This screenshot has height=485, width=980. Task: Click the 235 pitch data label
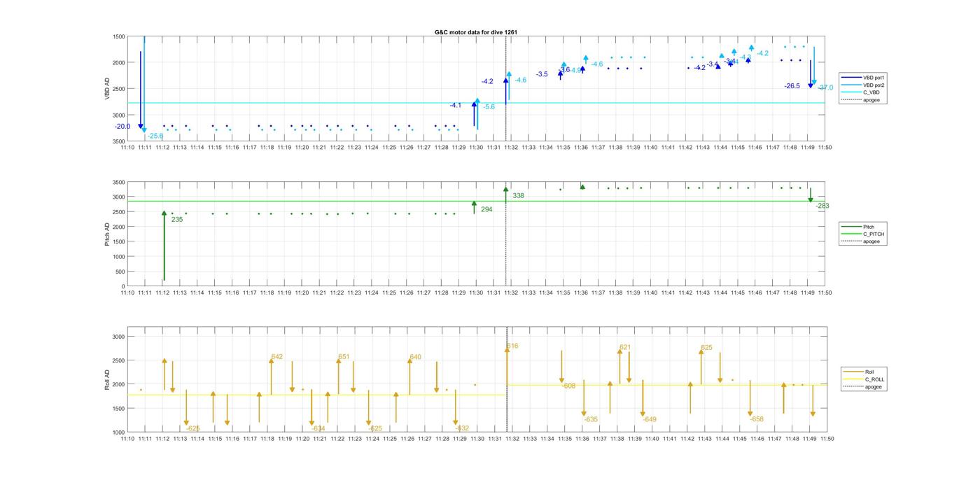point(177,219)
